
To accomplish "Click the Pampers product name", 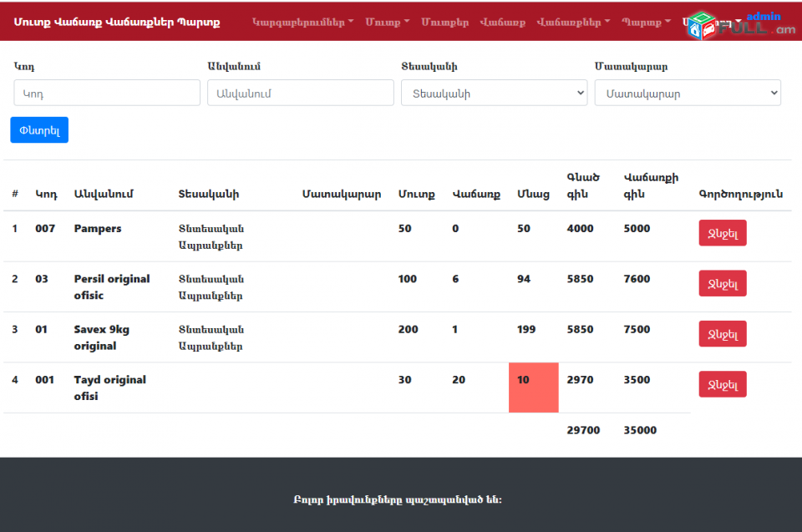I will [98, 228].
